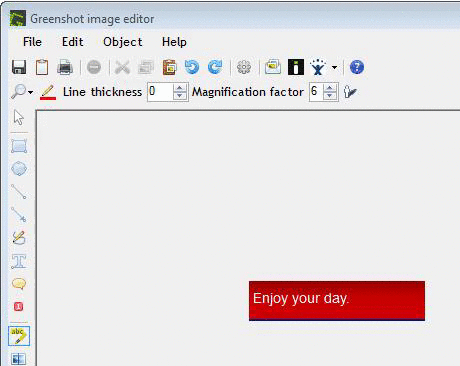Click the Save floppy disk icon
460x366 pixels.
[19, 67]
